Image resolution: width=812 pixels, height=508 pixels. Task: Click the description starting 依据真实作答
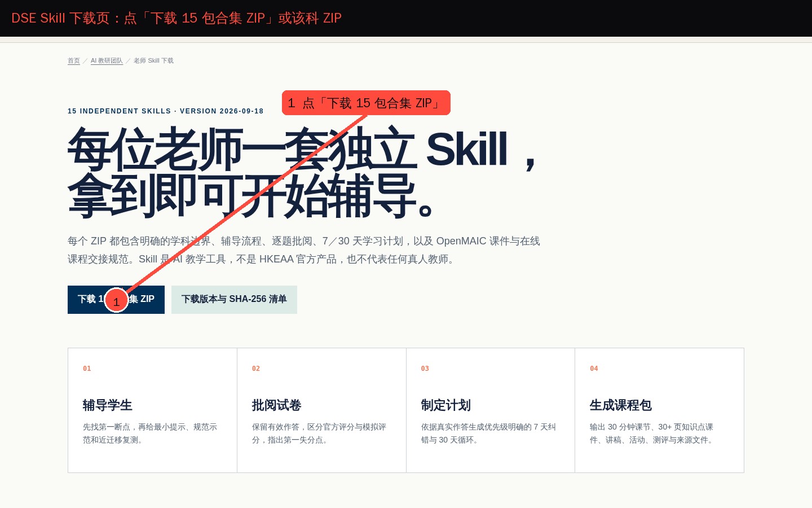[x=488, y=433]
